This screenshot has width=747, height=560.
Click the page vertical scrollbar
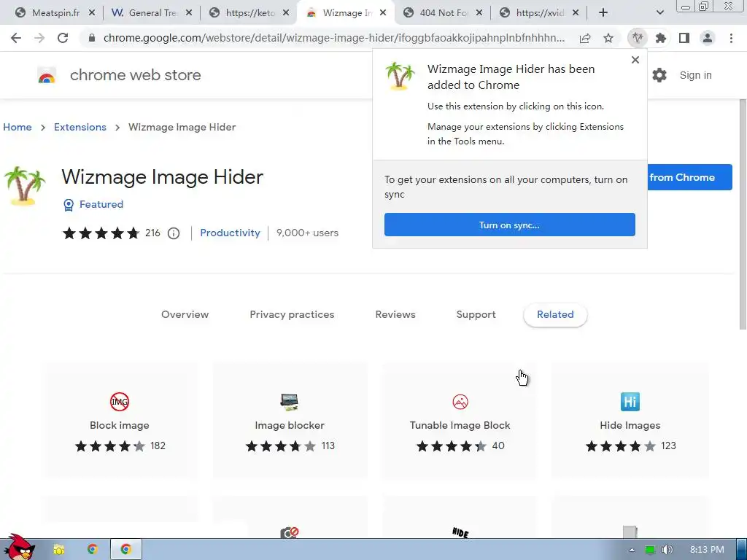pos(743,214)
